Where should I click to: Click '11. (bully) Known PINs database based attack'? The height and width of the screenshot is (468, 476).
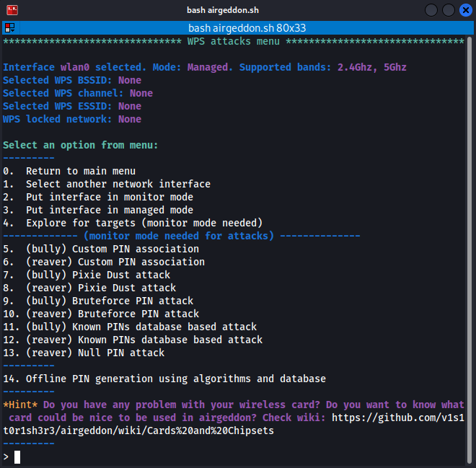tap(130, 327)
